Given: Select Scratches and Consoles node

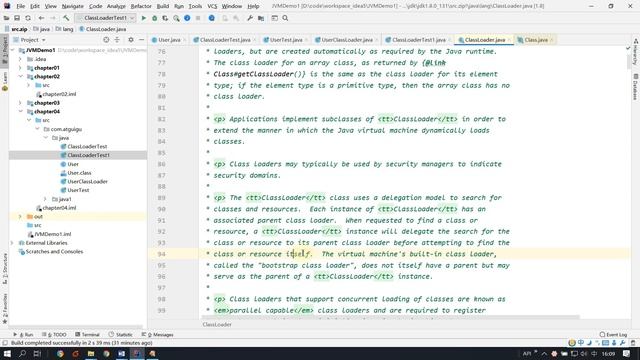Looking at the screenshot, I should coord(54,252).
